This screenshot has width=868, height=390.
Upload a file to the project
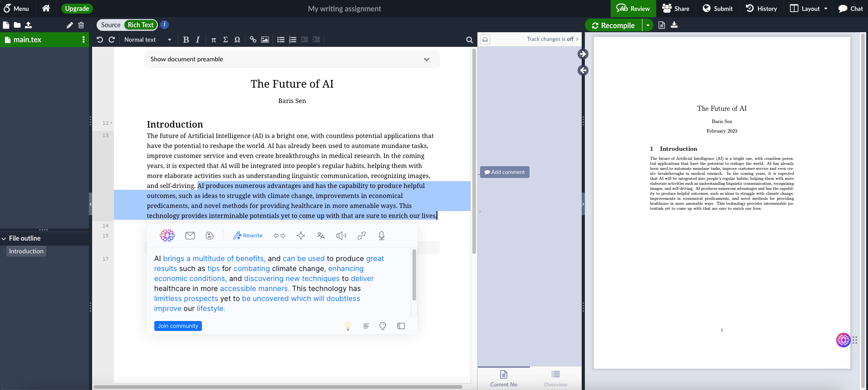[x=28, y=25]
